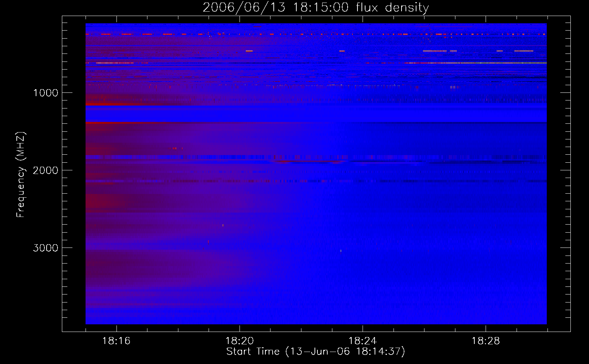589x364 pixels.
Task: Click the plot title '2006/06/13 18:15:00 flux density'
Action: click(x=316, y=8)
